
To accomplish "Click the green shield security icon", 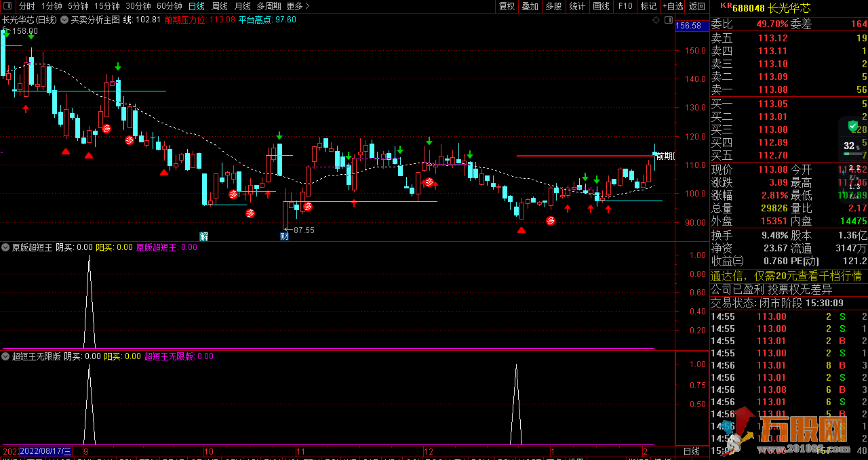I will (x=852, y=125).
